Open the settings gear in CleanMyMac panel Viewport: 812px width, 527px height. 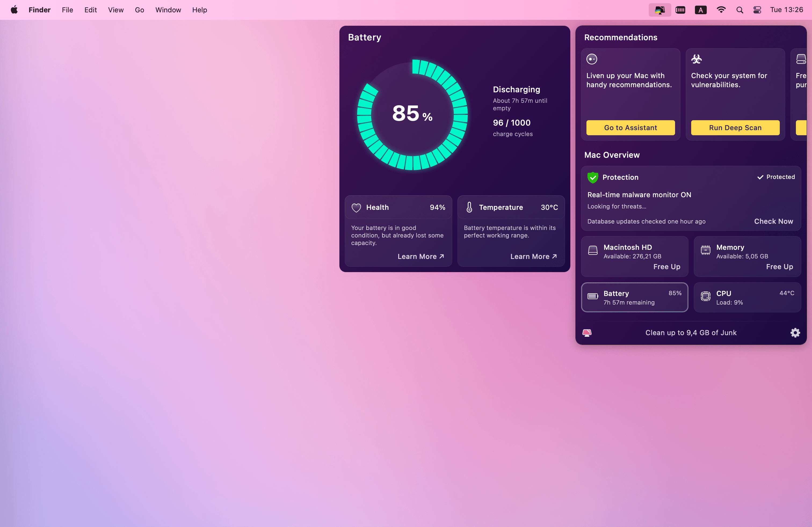pos(795,332)
